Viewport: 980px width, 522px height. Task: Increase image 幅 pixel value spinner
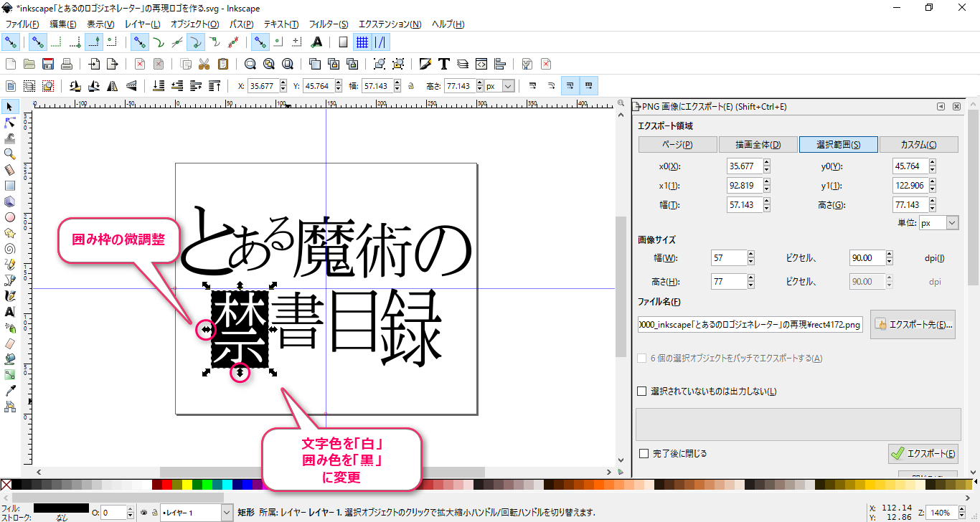[x=751, y=255]
